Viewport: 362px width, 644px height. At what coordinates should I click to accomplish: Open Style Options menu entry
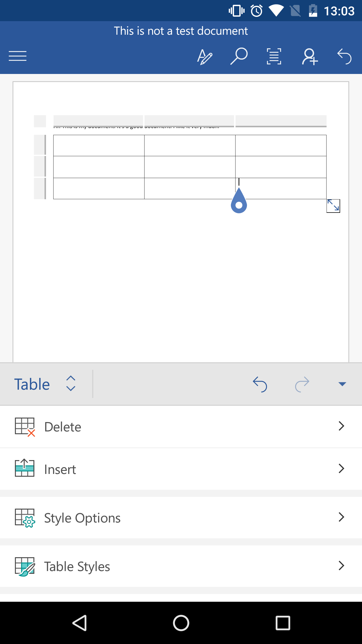(x=181, y=517)
